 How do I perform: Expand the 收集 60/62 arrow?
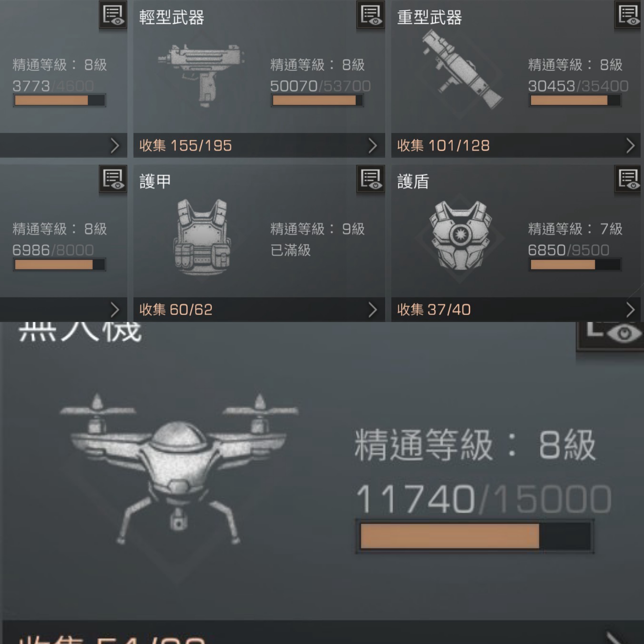click(373, 310)
